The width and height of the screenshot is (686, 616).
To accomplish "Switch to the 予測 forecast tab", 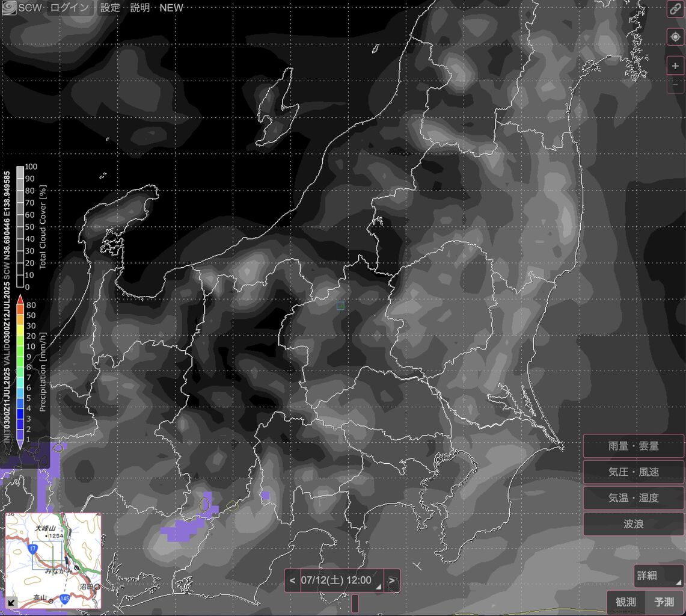I will coord(664,602).
